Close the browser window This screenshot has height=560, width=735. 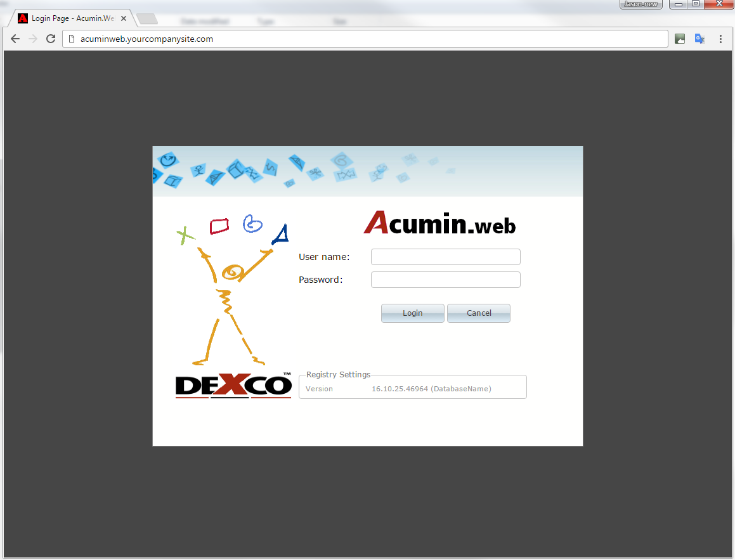coord(719,4)
